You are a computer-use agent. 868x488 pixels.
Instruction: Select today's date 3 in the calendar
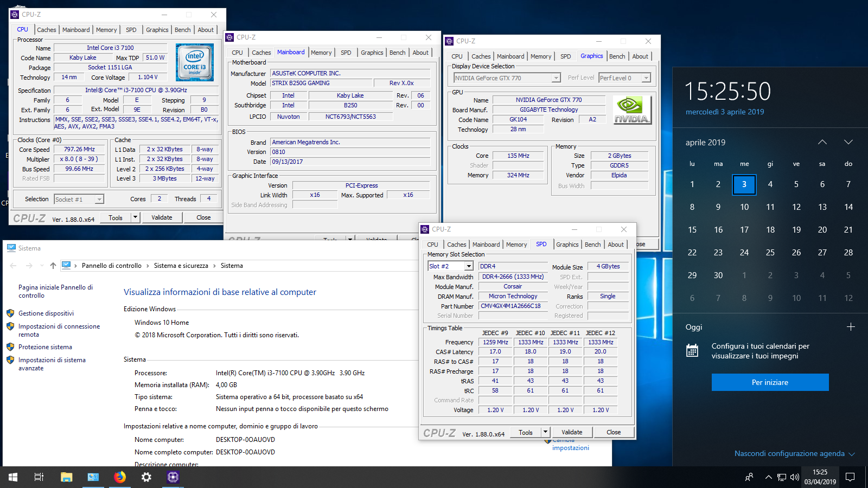(744, 184)
